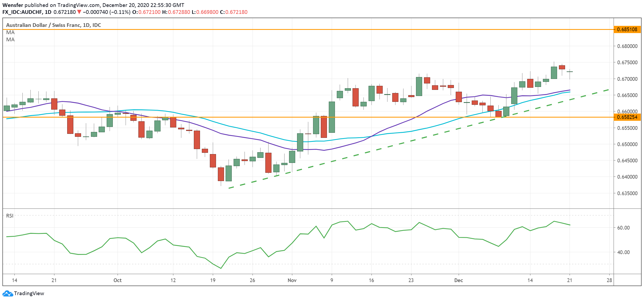
Task: Select the orange 0.658254 price label
Action: [x=627, y=117]
